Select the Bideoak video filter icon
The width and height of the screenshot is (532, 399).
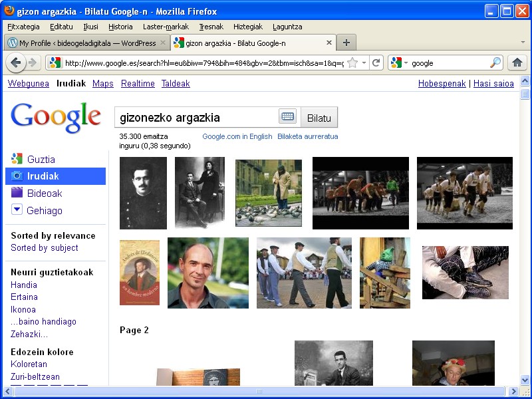[17, 193]
